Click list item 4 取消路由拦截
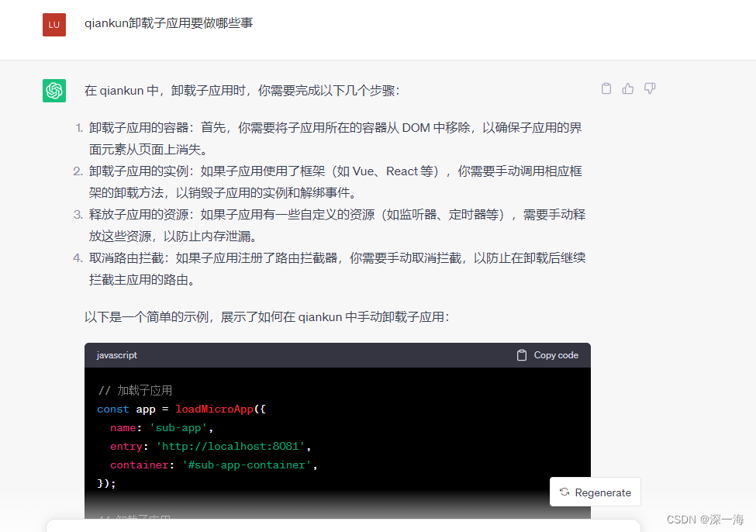The height and width of the screenshot is (532, 756). click(x=337, y=268)
